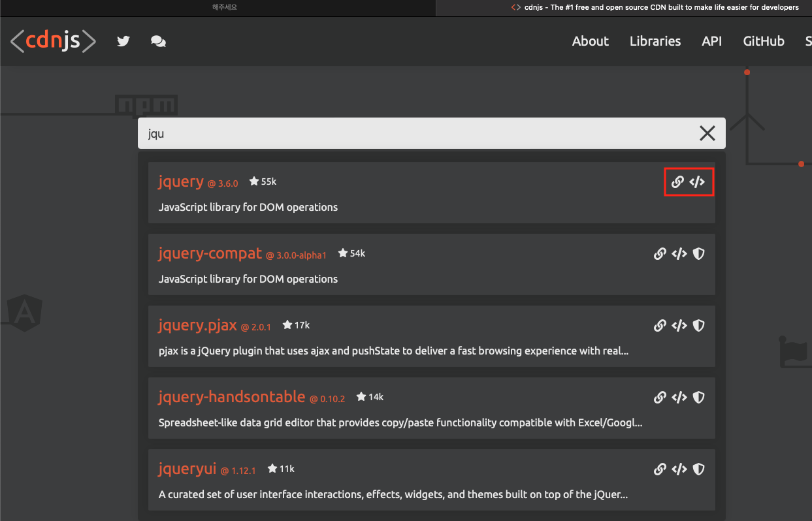Copy script tag icon for jqueryui
Screen dimensions: 812x521
pos(679,469)
